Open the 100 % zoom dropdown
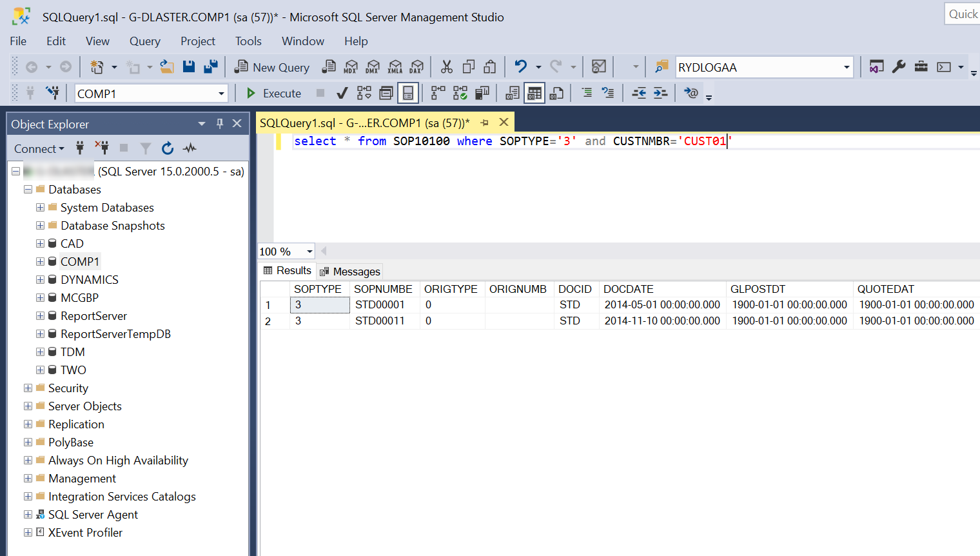This screenshot has height=556, width=980. (x=309, y=252)
